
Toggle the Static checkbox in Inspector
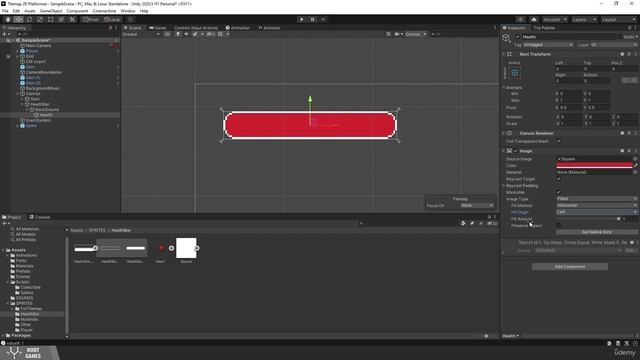tap(620, 37)
